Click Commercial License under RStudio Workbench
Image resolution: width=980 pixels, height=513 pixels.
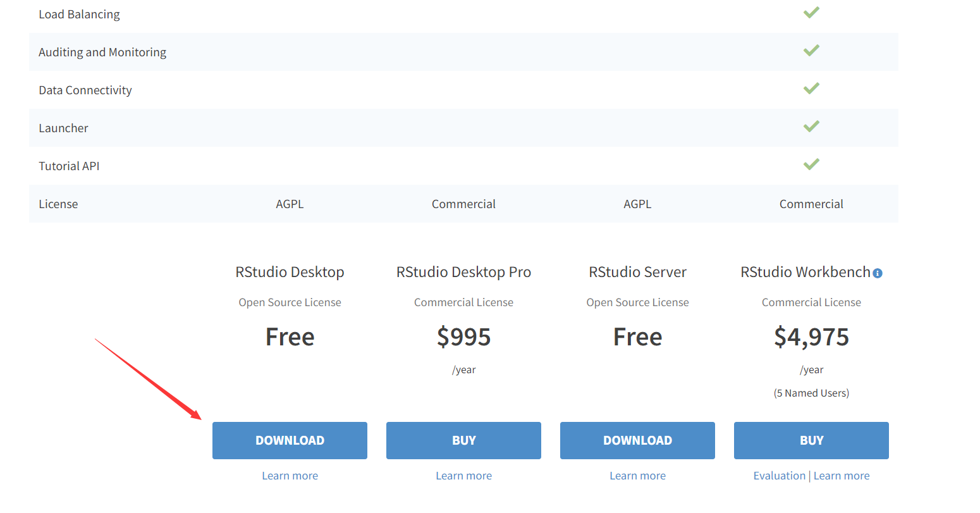tap(811, 302)
